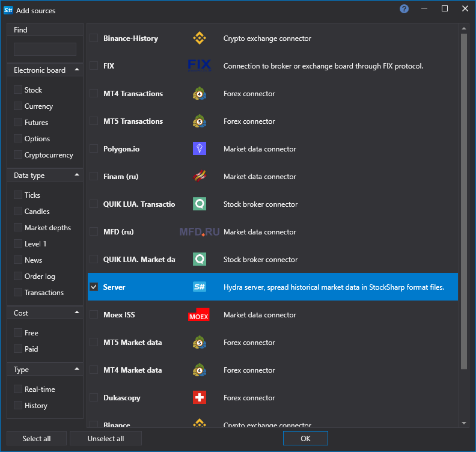Image resolution: width=476 pixels, height=452 pixels.
Task: Check the Futures filter box
Action: click(18, 123)
